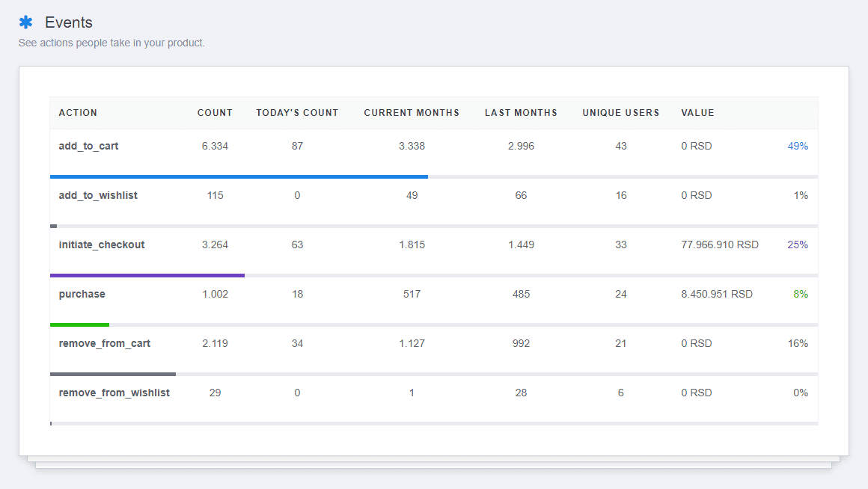Click the 517 current months purchase cell
The width and height of the screenshot is (868, 489).
(412, 295)
